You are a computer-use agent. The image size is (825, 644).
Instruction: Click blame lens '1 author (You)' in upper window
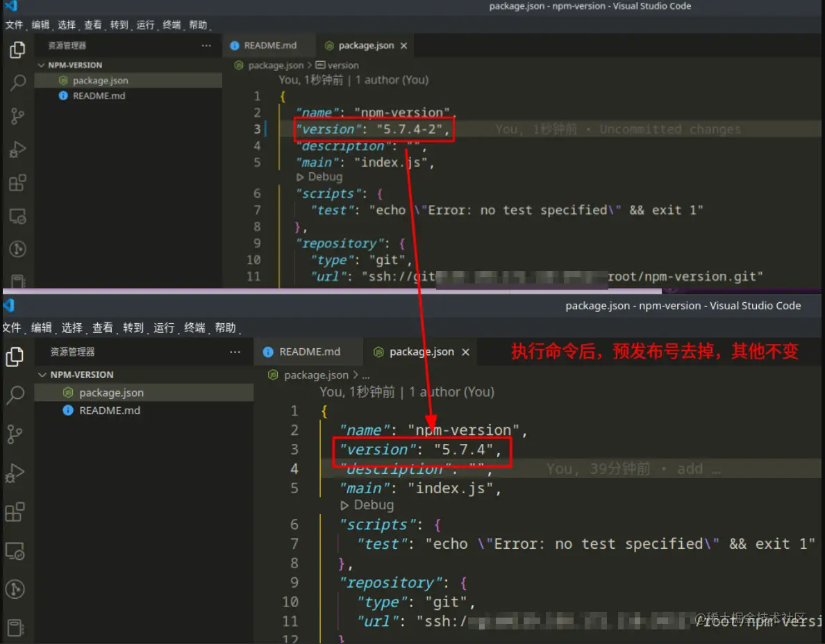pos(392,80)
